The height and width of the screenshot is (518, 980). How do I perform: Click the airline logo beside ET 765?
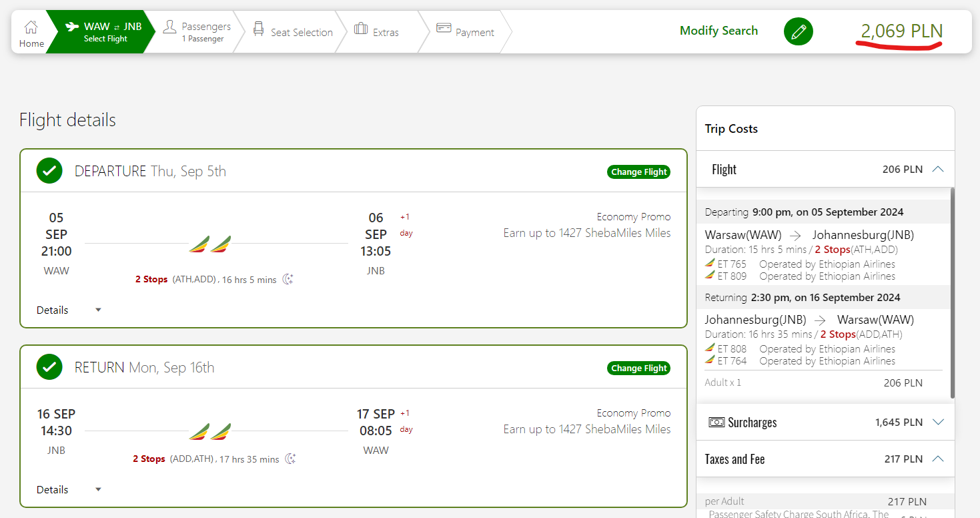pyautogui.click(x=710, y=264)
